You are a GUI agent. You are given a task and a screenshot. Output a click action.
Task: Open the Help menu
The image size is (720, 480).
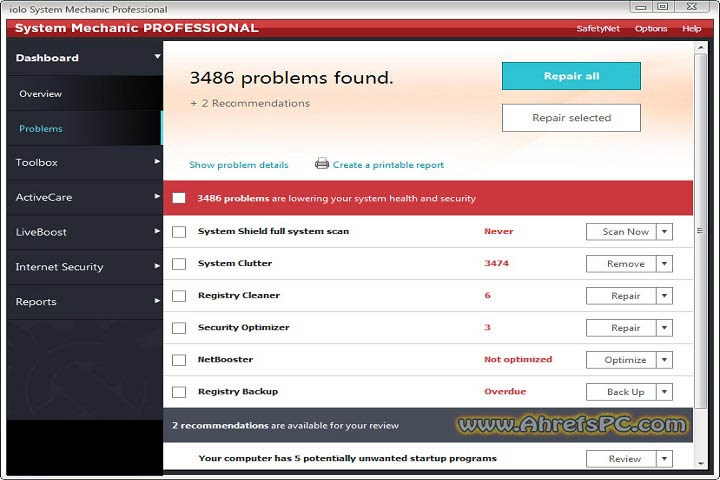click(x=691, y=28)
